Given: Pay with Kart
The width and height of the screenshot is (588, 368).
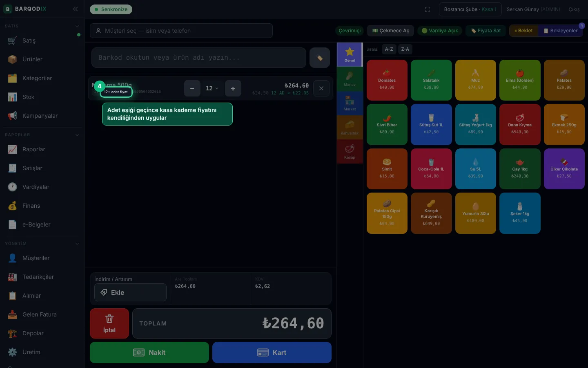Looking at the screenshot, I should coord(272,352).
